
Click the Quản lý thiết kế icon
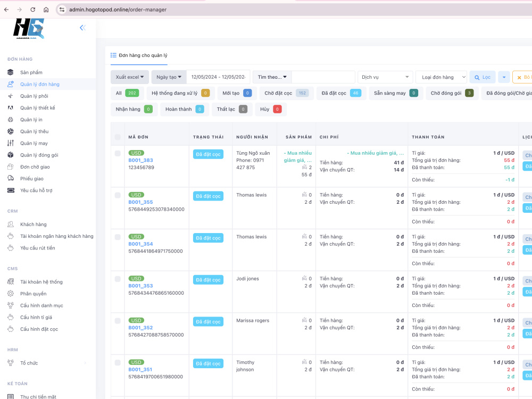[x=11, y=108]
